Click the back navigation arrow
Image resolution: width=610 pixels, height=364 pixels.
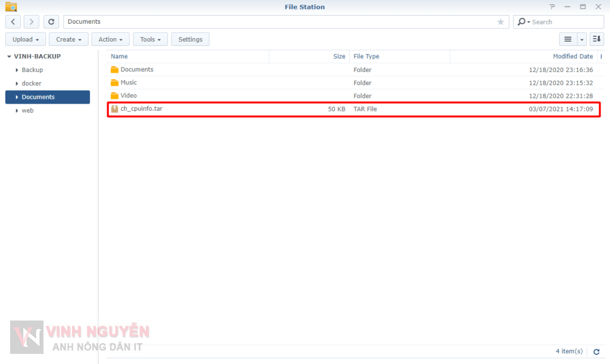click(x=13, y=22)
